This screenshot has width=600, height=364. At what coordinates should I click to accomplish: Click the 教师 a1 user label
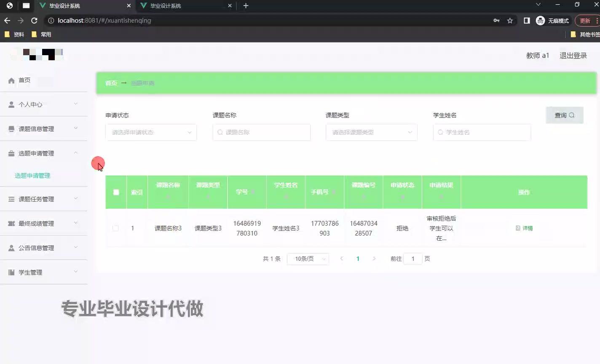[538, 56]
